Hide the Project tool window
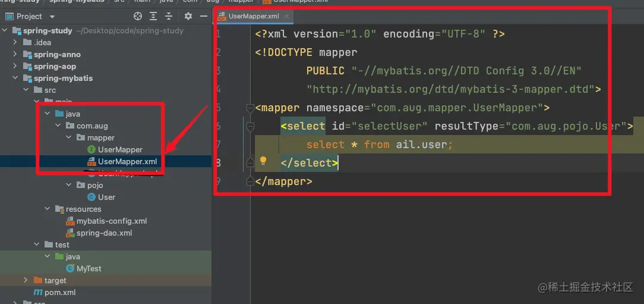Screen dimensions: 644x304 click(x=203, y=17)
